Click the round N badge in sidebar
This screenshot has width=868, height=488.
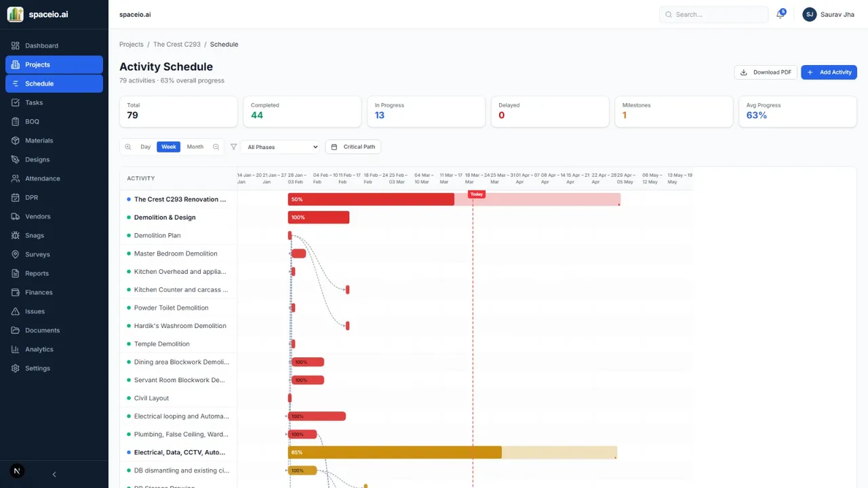pos(17,471)
